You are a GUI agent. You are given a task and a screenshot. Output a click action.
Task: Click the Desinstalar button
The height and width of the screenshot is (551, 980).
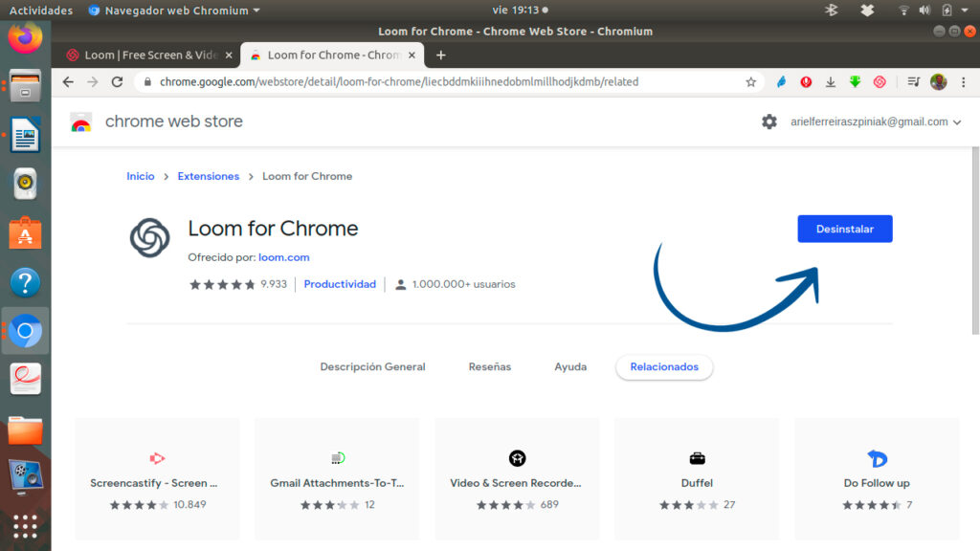coord(845,229)
